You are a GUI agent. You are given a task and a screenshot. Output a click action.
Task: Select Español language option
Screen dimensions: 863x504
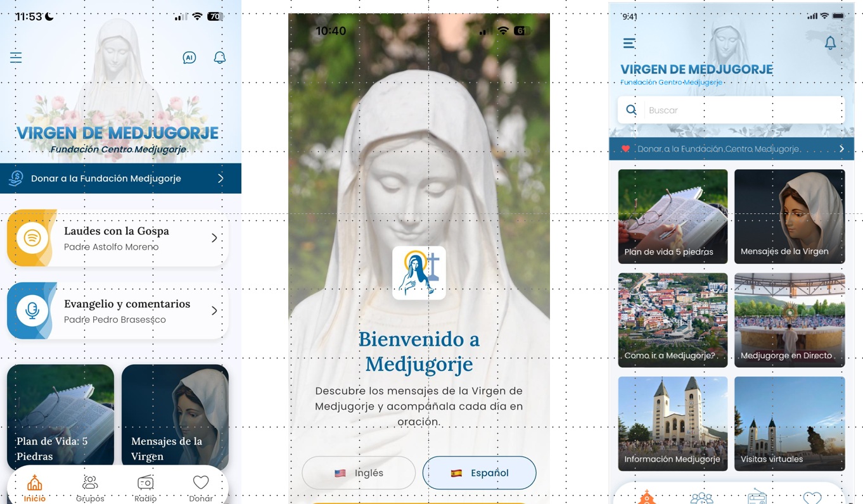pos(479,473)
